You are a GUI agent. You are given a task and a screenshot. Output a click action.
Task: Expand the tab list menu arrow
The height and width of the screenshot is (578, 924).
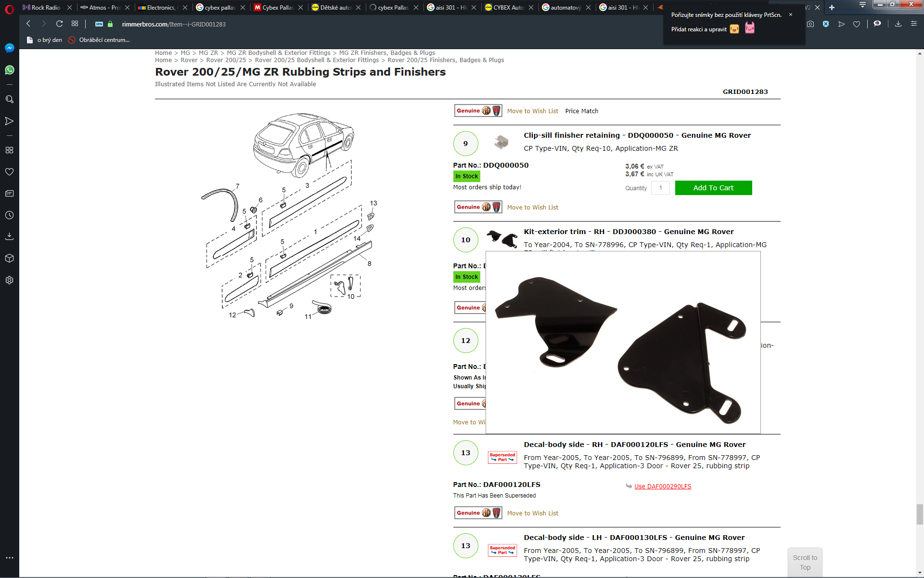(x=862, y=5)
